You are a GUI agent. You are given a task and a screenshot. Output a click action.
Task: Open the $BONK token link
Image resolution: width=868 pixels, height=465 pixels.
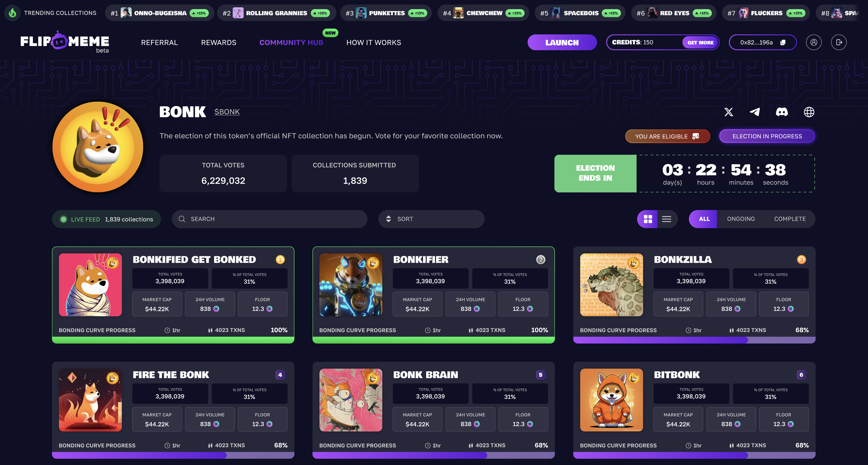click(x=227, y=112)
